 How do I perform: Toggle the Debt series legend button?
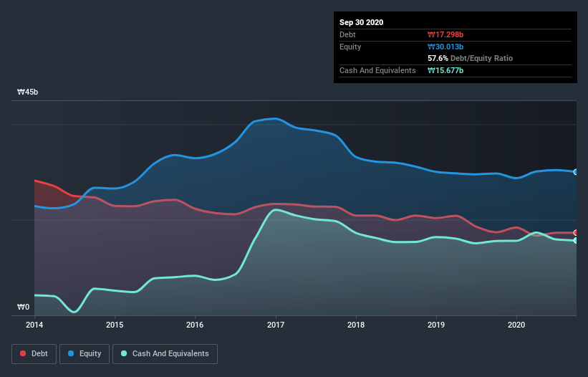(x=34, y=354)
